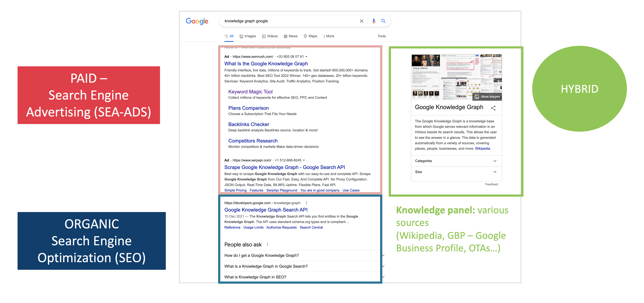Click the https://developers.google.com result URL
This screenshot has height=303, width=644.
247,203
